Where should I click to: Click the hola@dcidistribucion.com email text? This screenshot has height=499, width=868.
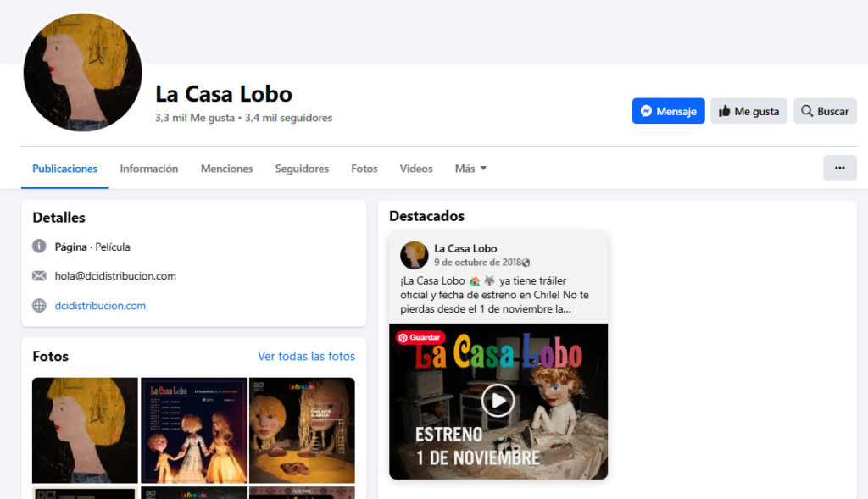pos(115,275)
